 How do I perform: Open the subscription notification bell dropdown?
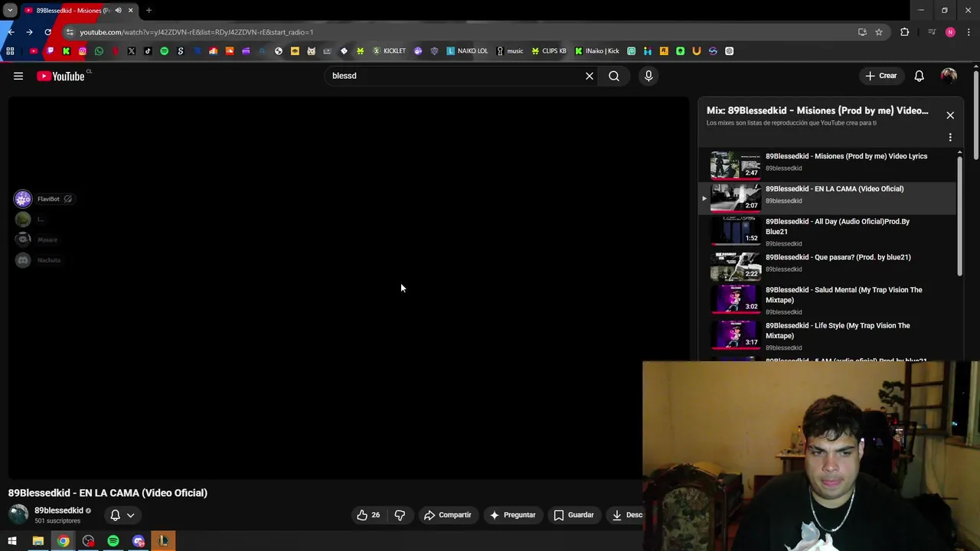click(122, 515)
